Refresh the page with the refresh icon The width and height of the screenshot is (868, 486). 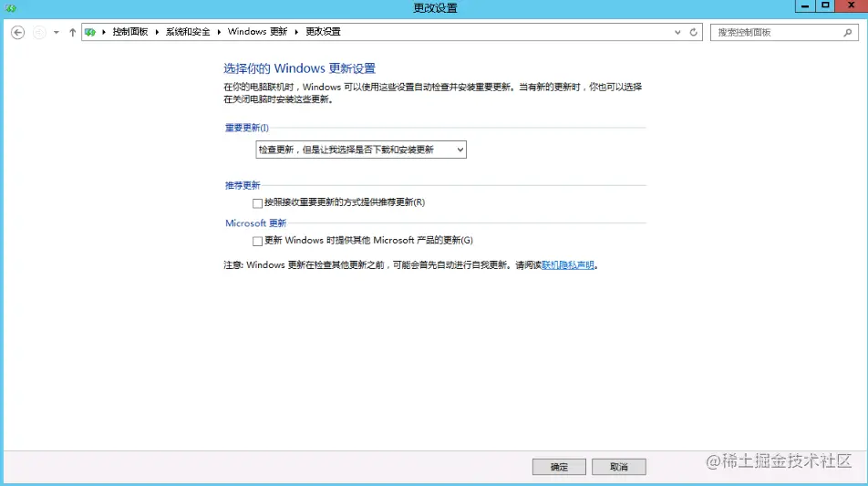[693, 32]
